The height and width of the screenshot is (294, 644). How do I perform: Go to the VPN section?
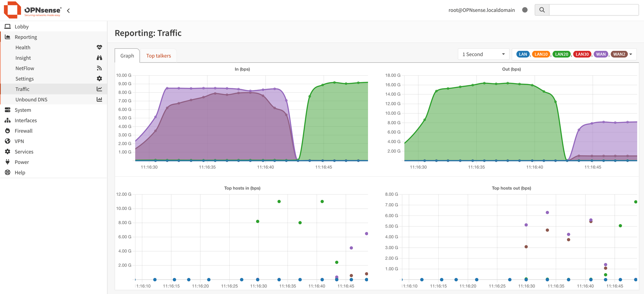click(x=19, y=141)
